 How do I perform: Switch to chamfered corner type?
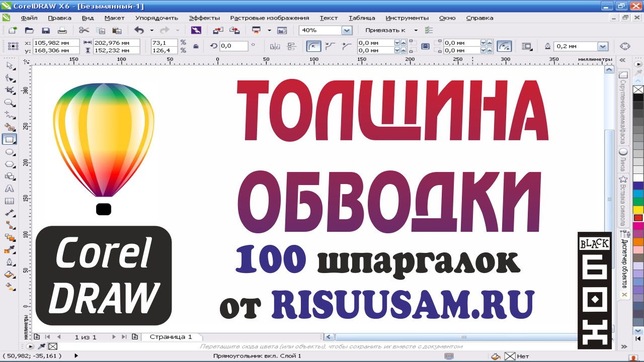[x=346, y=46]
